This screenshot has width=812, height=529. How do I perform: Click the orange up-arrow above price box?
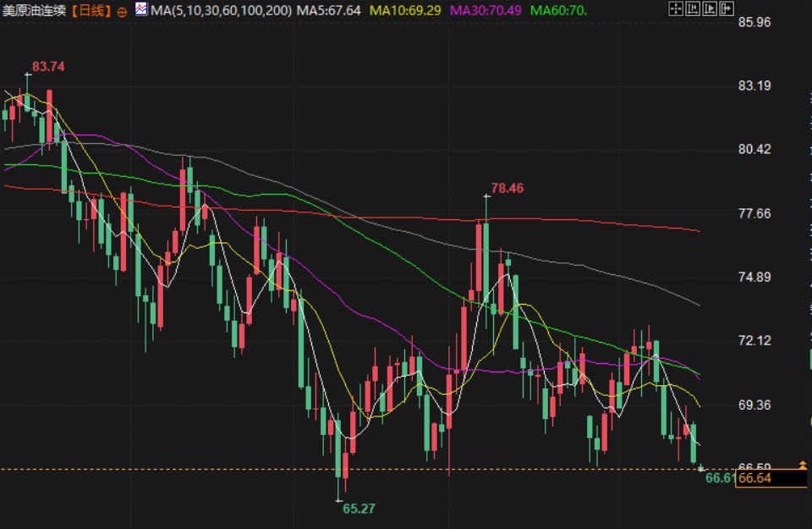[x=803, y=465]
